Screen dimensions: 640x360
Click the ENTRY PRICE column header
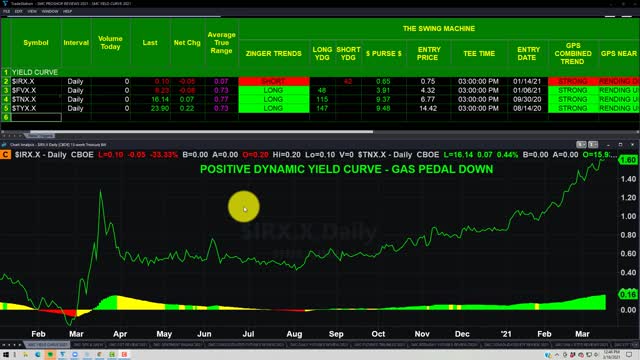[x=429, y=53]
